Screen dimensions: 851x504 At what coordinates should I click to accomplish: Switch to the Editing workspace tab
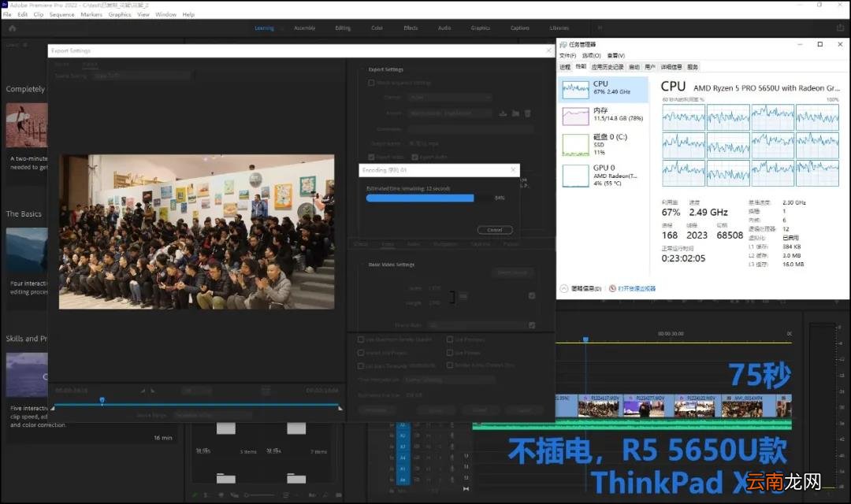(x=343, y=28)
